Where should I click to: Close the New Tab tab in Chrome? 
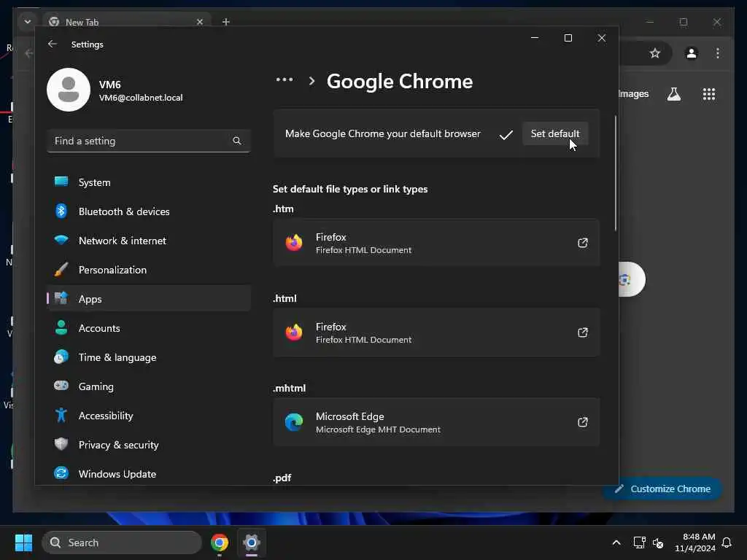click(200, 22)
